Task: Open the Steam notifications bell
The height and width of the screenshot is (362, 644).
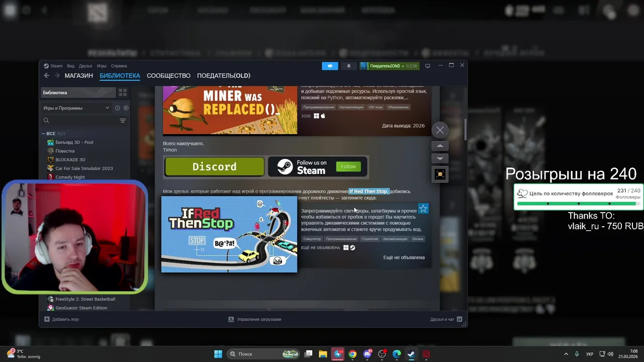Action: pyautogui.click(x=349, y=66)
